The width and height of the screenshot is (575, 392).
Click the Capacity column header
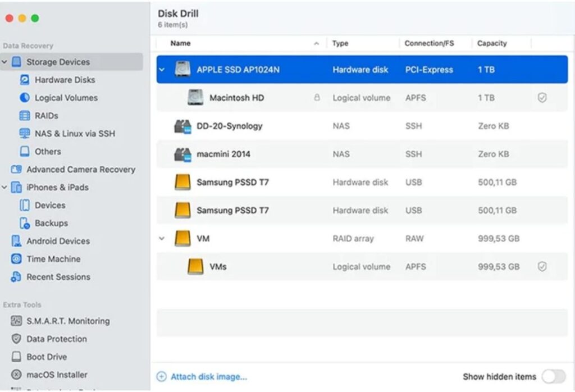pos(492,43)
